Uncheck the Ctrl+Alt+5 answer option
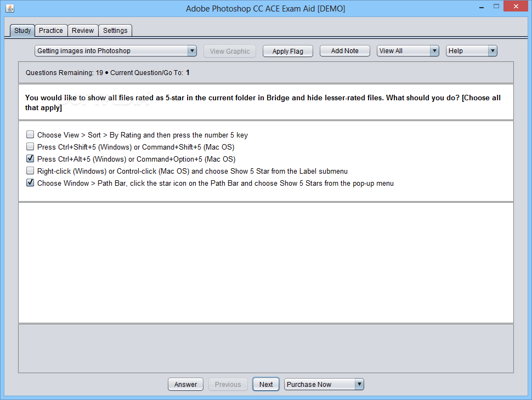Image resolution: width=532 pixels, height=400 pixels. click(30, 159)
